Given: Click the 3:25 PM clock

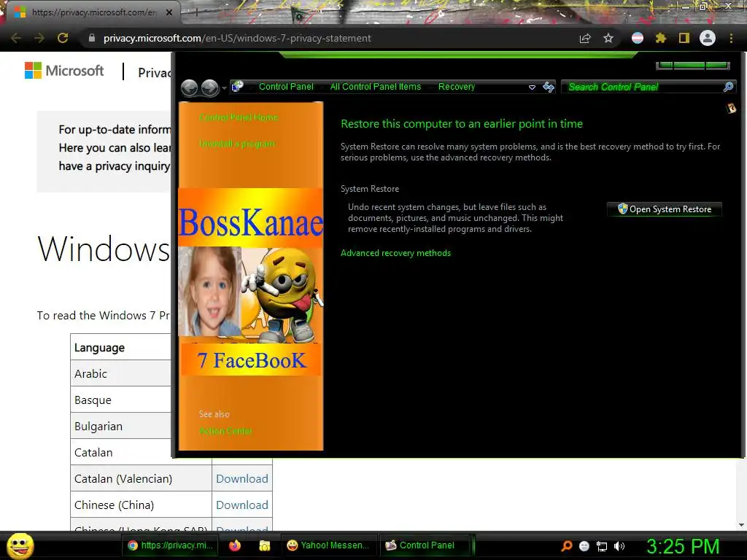Looking at the screenshot, I should [x=683, y=546].
